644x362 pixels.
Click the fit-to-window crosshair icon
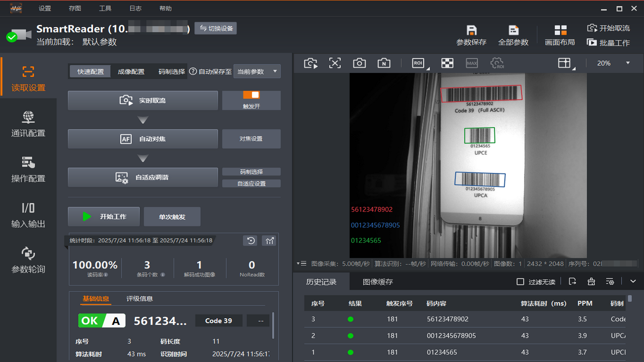(335, 63)
